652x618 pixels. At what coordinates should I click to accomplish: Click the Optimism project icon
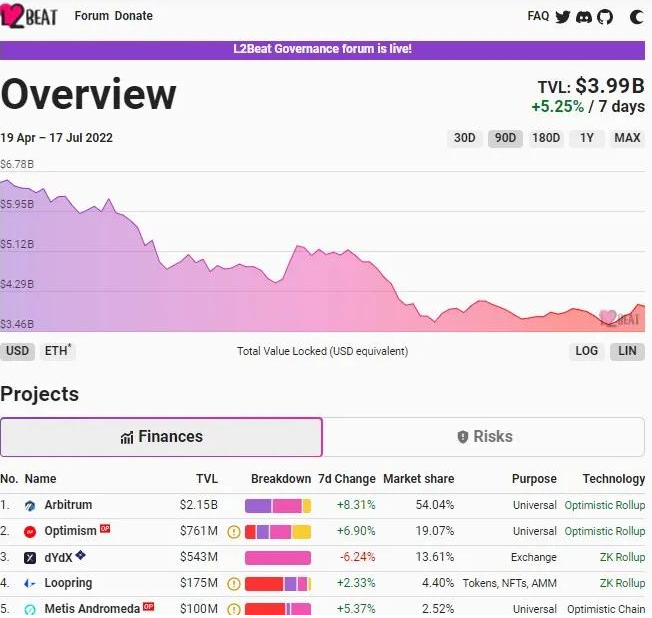tap(30, 532)
